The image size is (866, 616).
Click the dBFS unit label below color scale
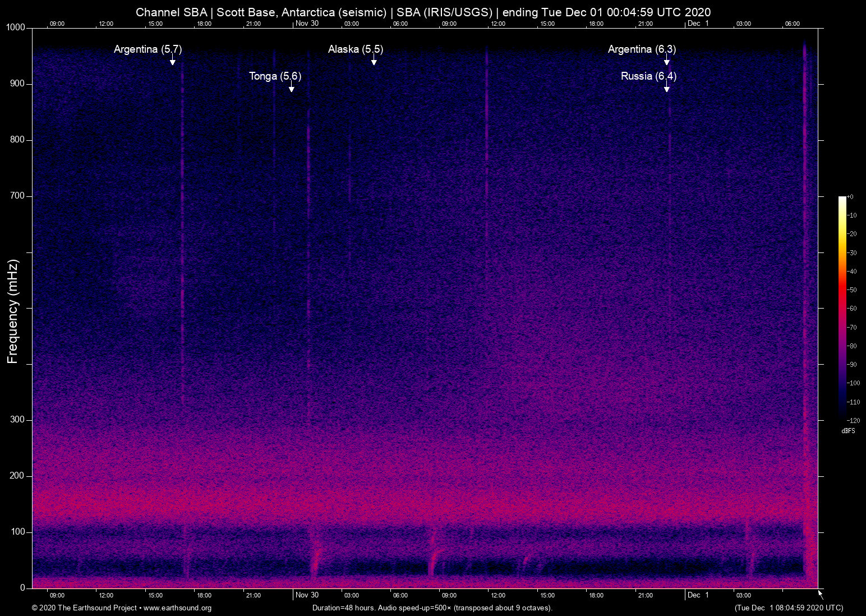coord(848,431)
